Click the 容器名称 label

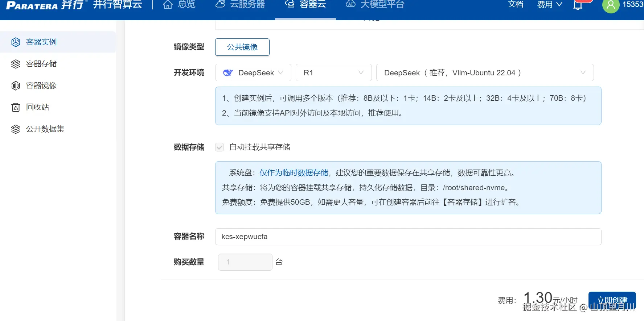click(x=189, y=237)
